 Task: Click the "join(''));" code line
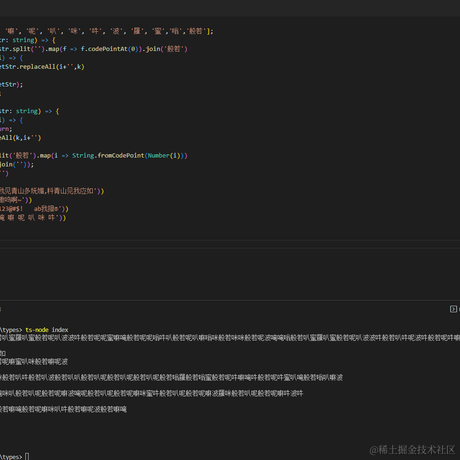tap(17, 165)
